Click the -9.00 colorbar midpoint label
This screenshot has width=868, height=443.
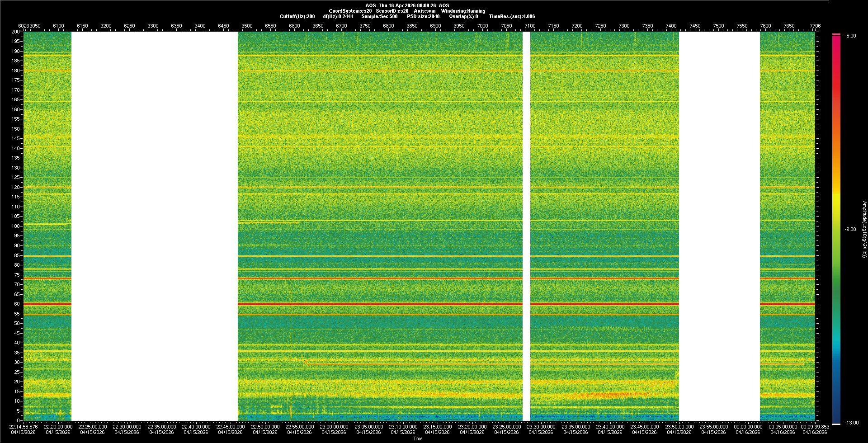click(850, 229)
